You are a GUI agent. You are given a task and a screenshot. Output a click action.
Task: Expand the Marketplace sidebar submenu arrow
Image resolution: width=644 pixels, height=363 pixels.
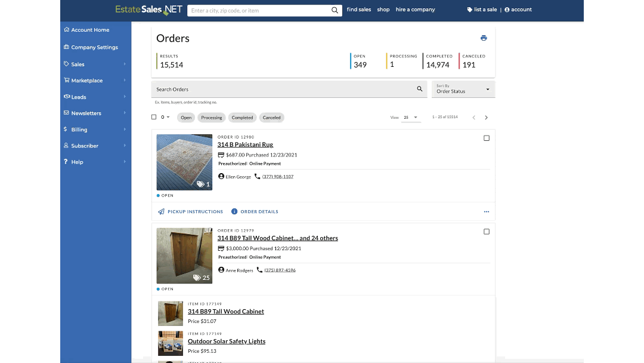125,80
